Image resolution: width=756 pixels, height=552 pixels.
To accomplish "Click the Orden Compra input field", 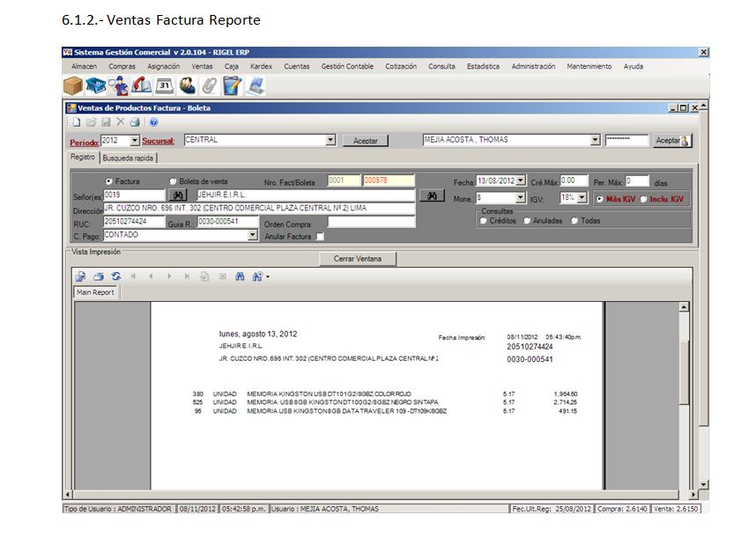I will pyautogui.click(x=370, y=222).
